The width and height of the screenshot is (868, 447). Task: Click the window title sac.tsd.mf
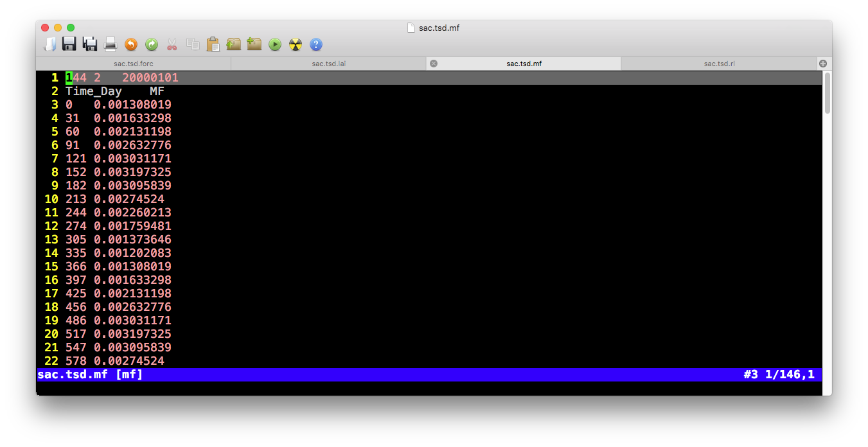tap(439, 28)
